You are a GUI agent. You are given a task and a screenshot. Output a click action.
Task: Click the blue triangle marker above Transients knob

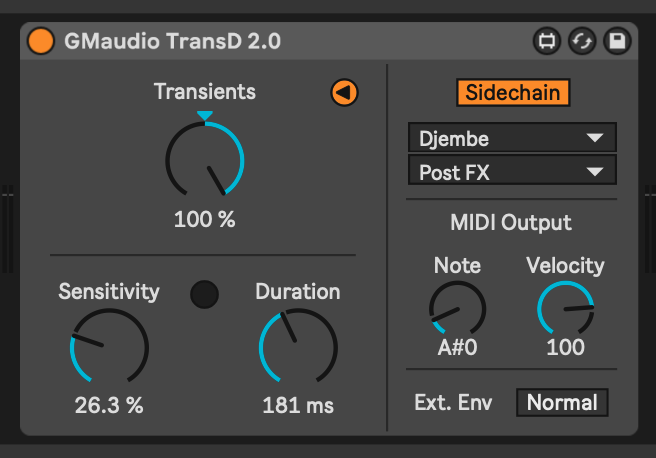tap(205, 115)
